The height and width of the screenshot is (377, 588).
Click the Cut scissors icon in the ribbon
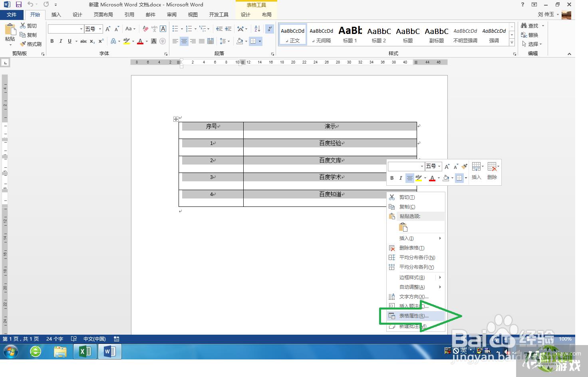[x=23, y=26]
